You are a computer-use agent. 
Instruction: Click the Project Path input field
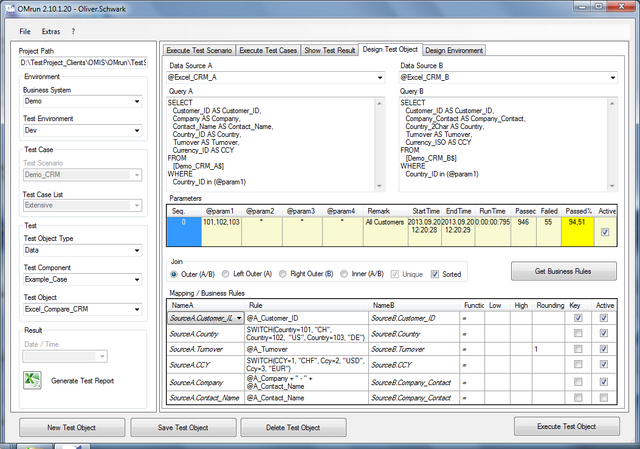tap(83, 62)
